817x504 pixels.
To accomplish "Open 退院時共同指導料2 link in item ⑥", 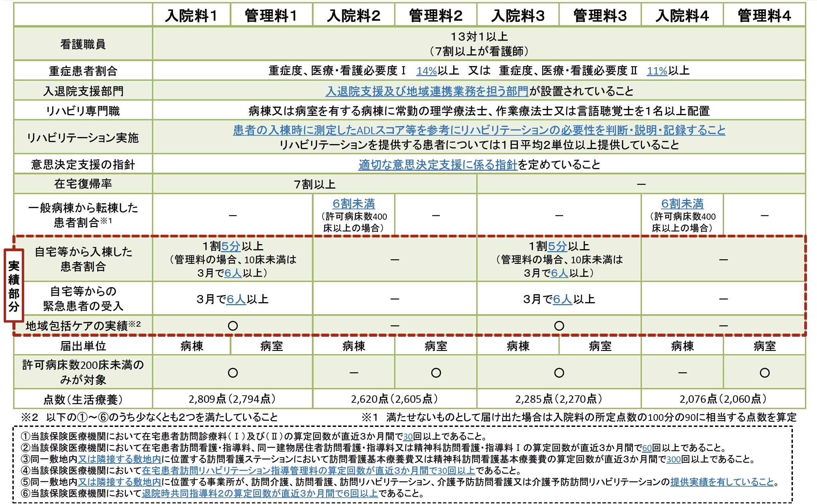I will (260, 494).
